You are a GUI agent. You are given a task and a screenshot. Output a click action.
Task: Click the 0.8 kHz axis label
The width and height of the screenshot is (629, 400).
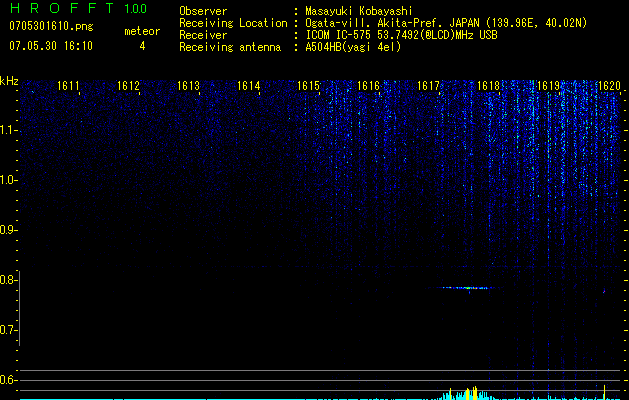[7, 280]
